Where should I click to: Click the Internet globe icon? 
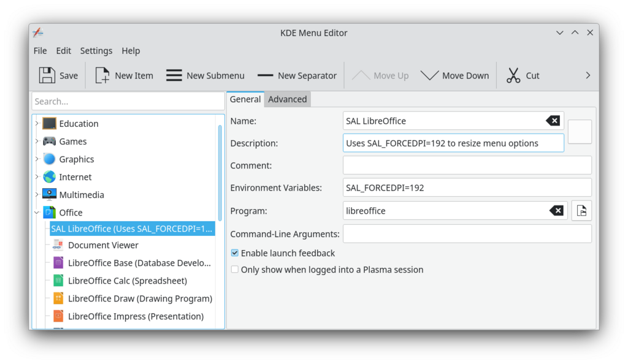click(x=49, y=177)
